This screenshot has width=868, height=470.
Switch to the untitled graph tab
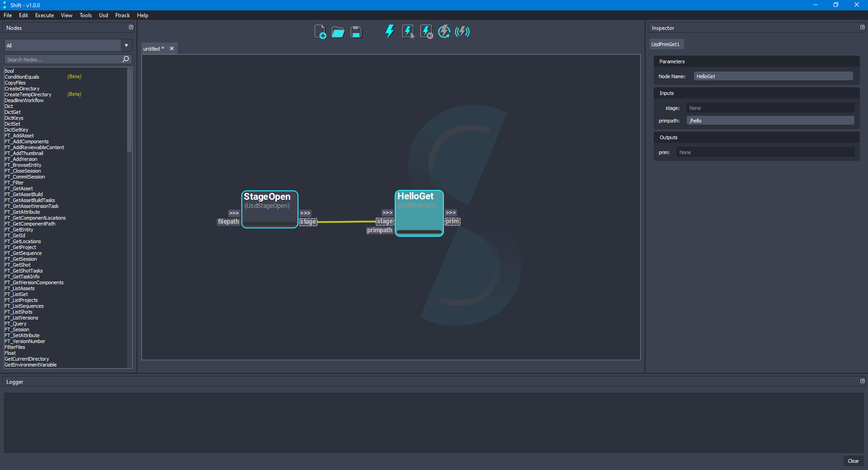click(x=152, y=48)
